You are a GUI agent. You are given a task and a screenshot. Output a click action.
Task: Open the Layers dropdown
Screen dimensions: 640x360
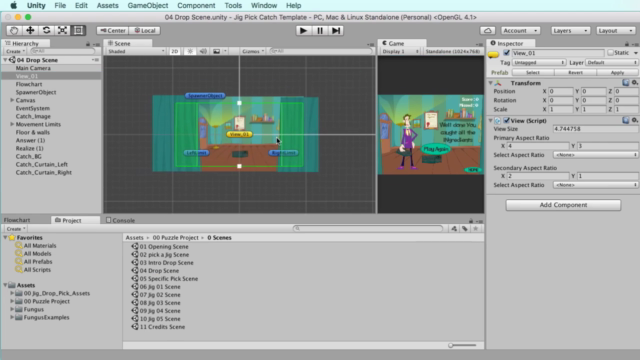coord(571,31)
